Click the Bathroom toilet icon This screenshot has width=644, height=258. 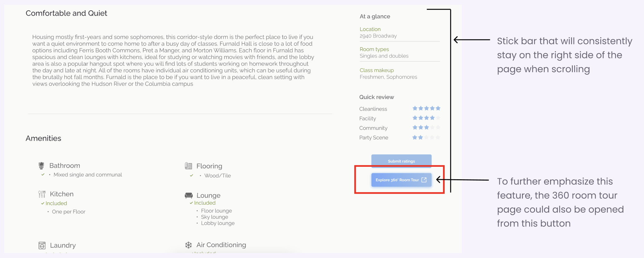pos(41,166)
